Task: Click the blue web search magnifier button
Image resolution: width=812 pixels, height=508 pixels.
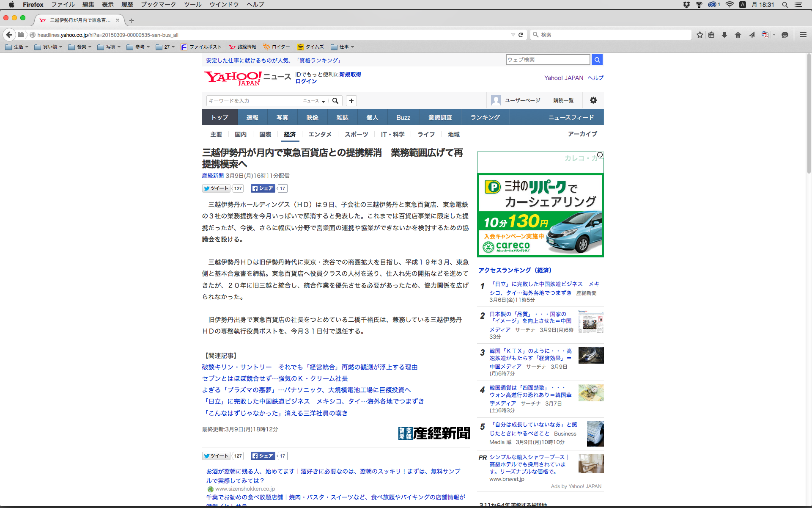Action: (597, 60)
